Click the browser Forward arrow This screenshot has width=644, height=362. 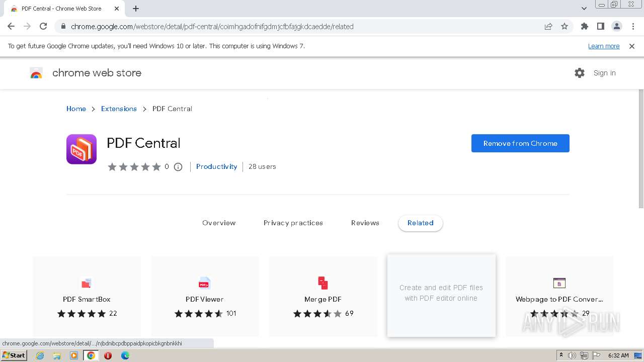27,27
